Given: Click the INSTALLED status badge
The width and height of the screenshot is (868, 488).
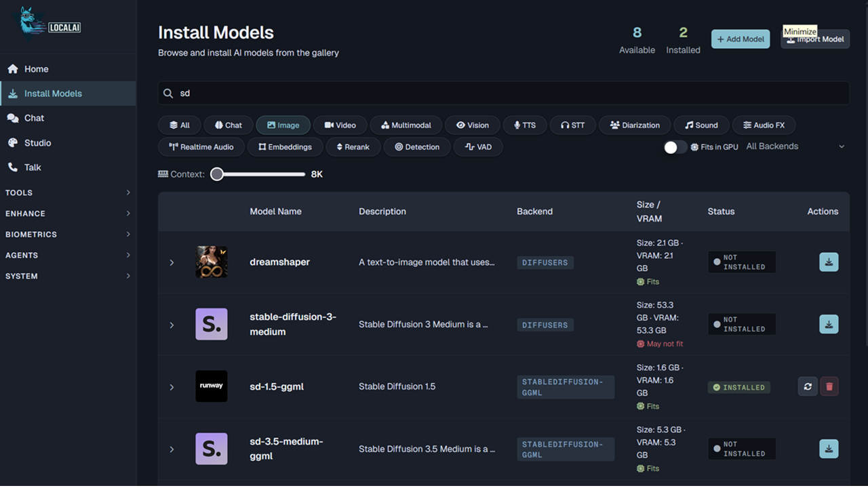Looking at the screenshot, I should pos(739,388).
